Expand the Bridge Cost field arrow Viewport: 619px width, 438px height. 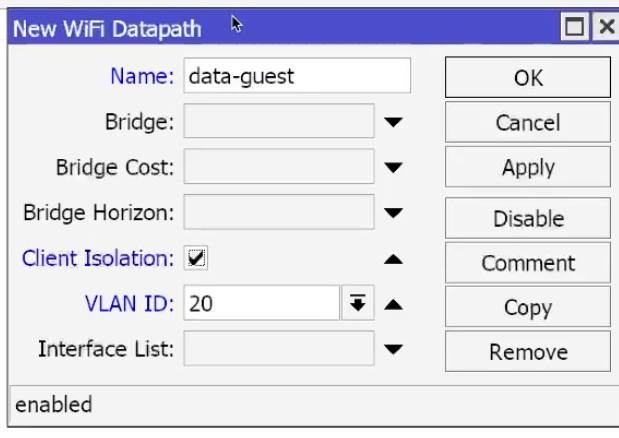(x=393, y=168)
